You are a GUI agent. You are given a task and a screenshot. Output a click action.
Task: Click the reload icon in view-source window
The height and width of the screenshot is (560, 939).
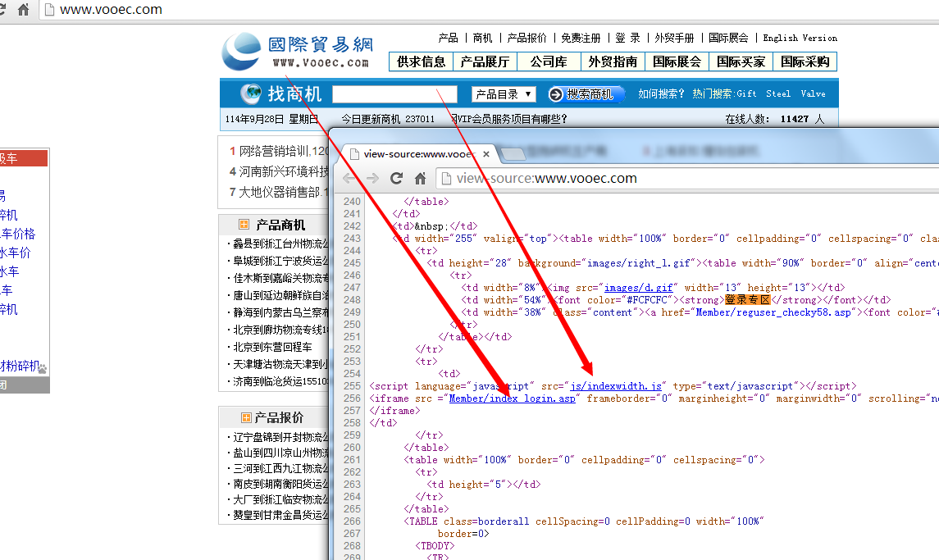(x=396, y=178)
